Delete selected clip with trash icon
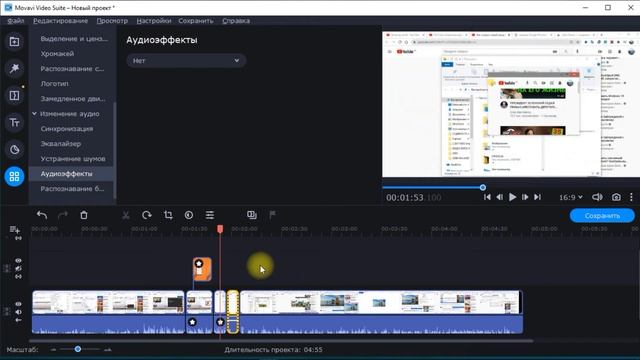Viewport: 640px width, 360px height. pos(84,215)
